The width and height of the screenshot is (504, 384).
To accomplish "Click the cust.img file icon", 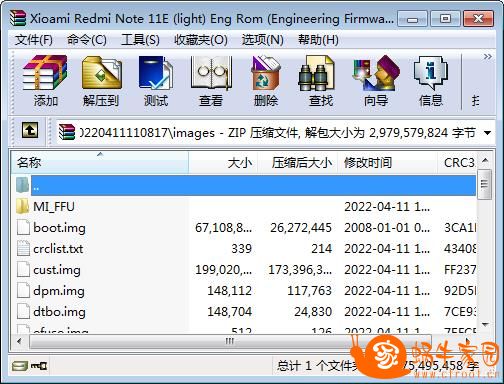I will click(x=23, y=270).
